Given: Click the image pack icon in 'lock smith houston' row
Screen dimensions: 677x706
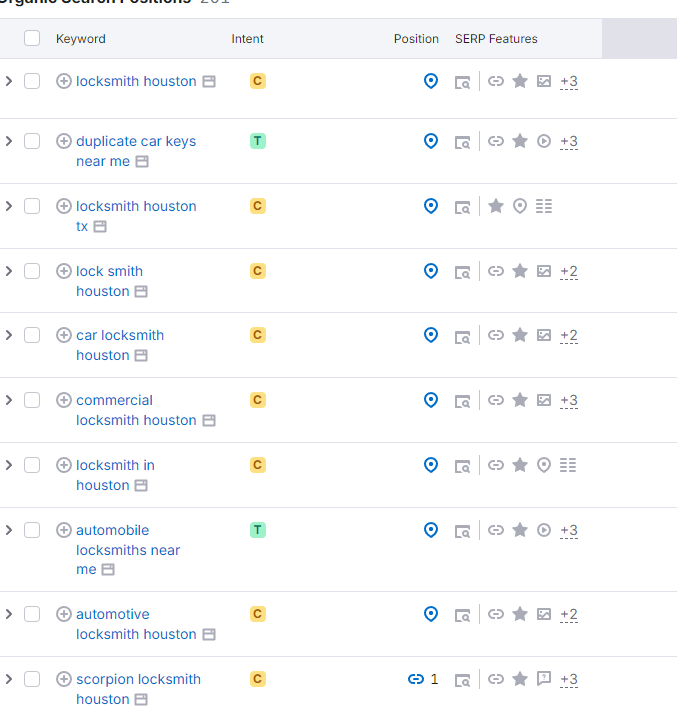Looking at the screenshot, I should tap(544, 271).
